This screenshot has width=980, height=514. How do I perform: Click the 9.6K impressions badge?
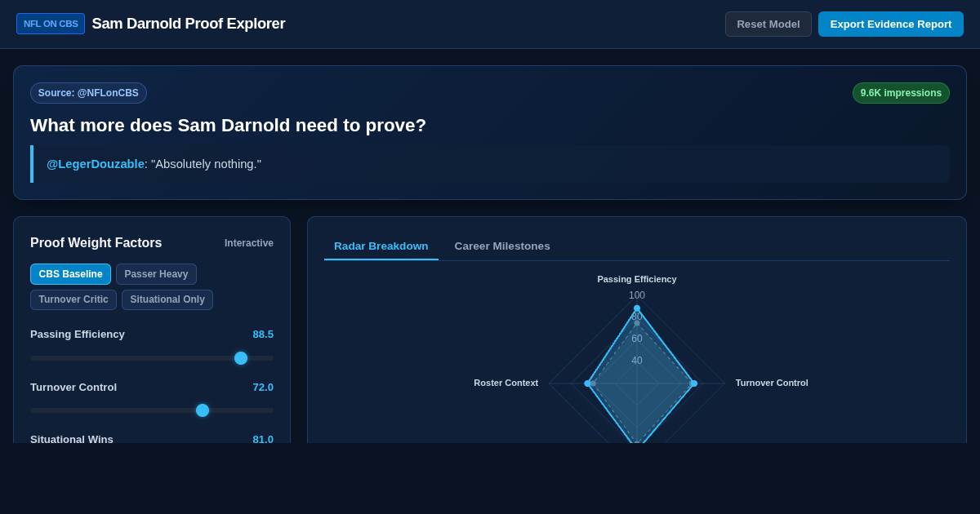pyautogui.click(x=901, y=93)
